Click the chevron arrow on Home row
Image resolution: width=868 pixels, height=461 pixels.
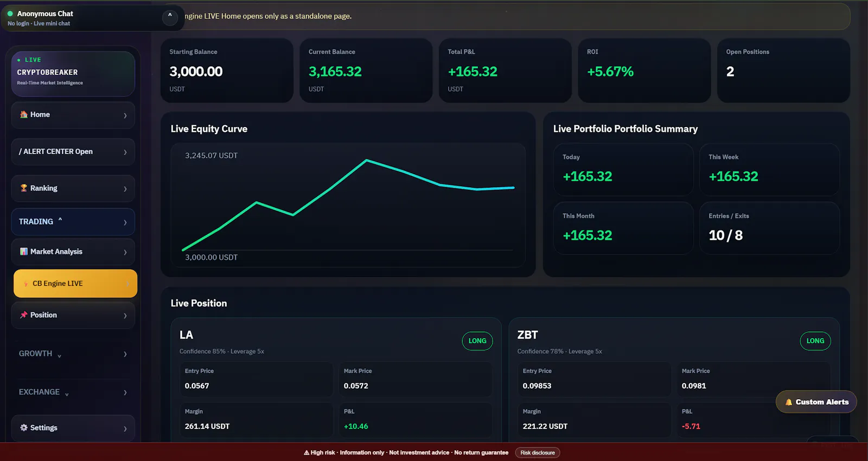tap(125, 116)
